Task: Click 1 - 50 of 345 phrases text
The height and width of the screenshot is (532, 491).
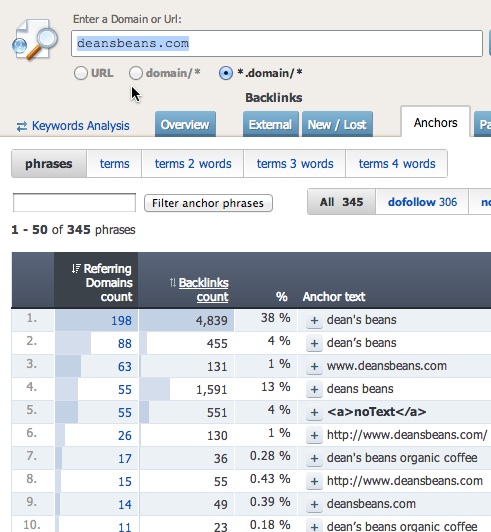Action: click(x=73, y=230)
